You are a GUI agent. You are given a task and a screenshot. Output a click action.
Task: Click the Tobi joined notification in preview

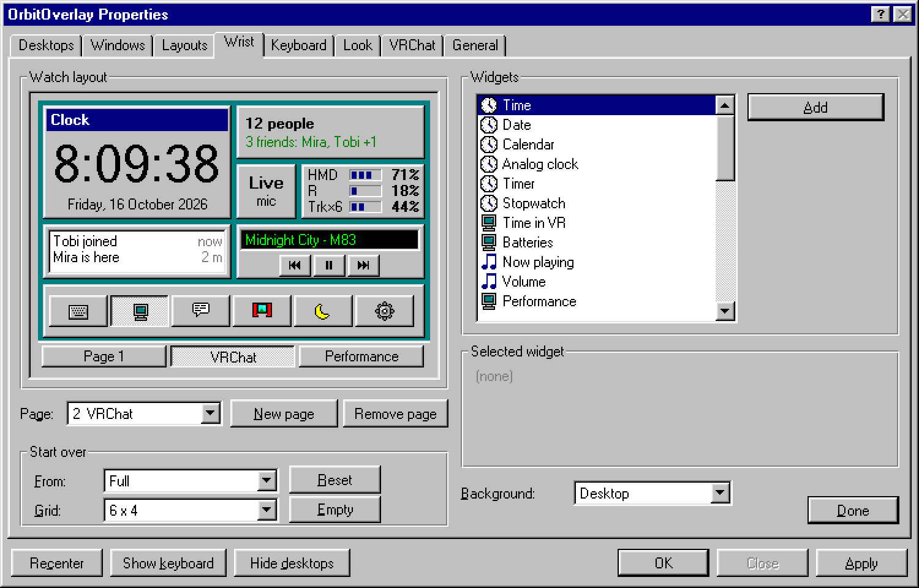coord(137,241)
